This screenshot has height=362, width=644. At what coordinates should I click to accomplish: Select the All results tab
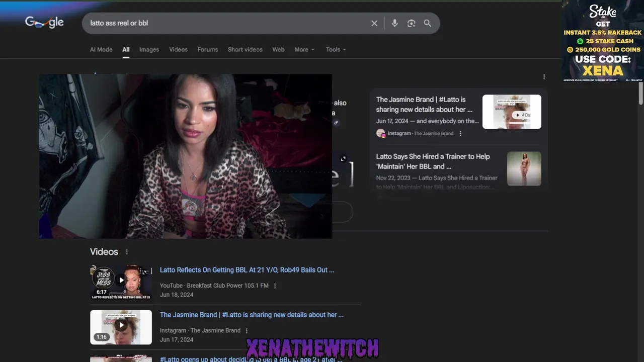point(126,49)
